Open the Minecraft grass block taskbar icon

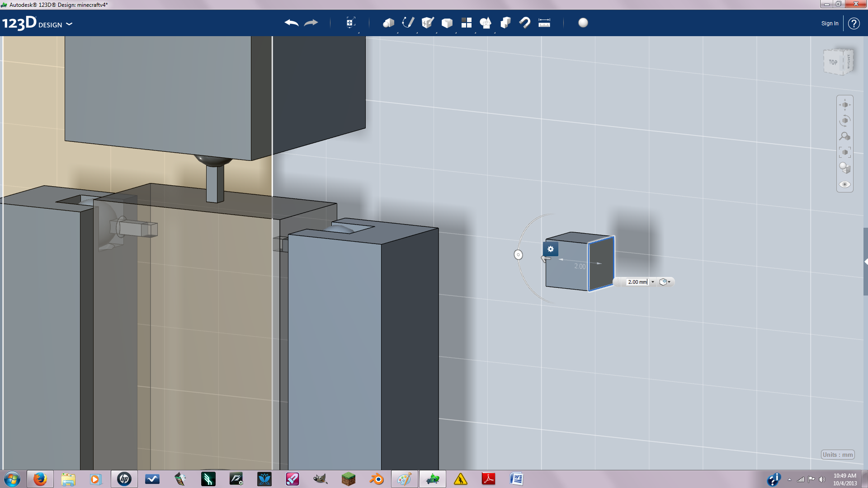coord(348,479)
